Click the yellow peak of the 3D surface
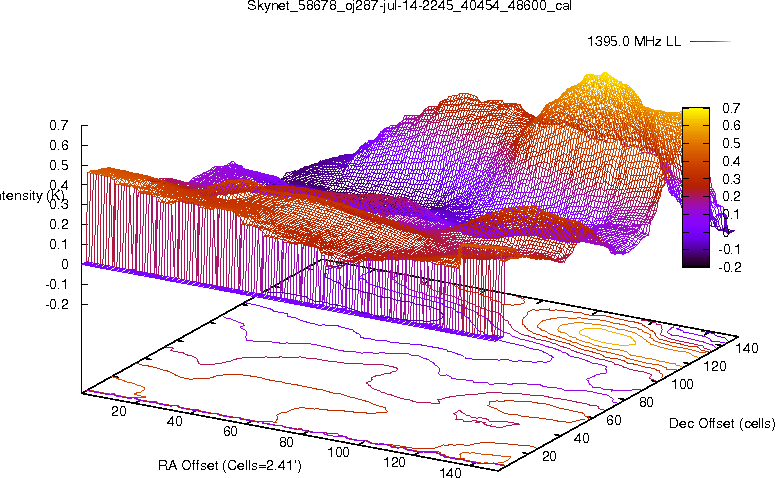The width and height of the screenshot is (775, 478). coord(603,79)
